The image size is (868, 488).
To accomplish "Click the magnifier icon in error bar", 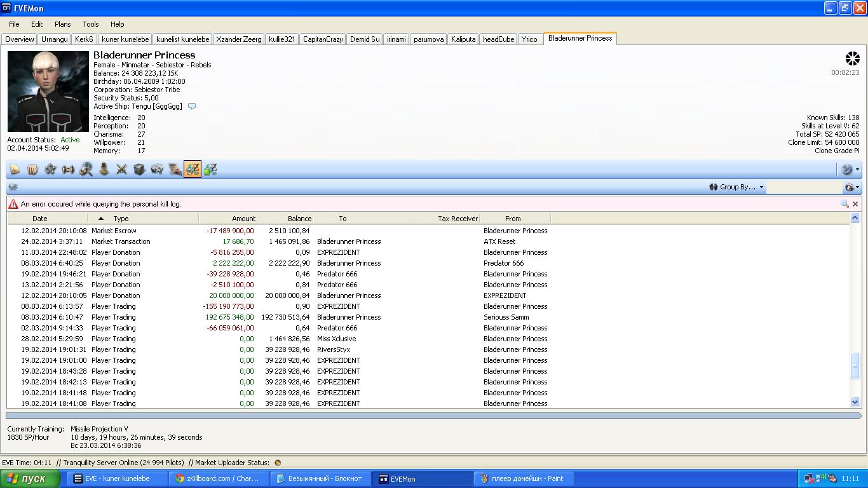I will click(x=844, y=204).
